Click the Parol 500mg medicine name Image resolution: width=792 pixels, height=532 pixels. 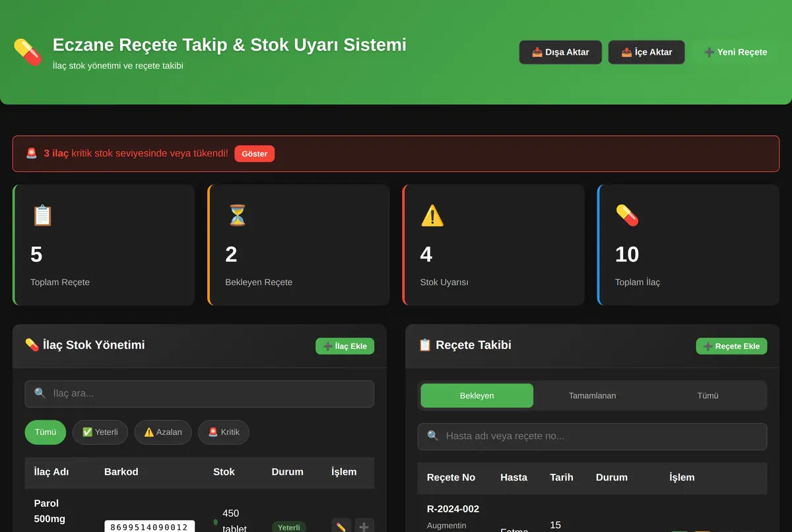click(x=49, y=511)
